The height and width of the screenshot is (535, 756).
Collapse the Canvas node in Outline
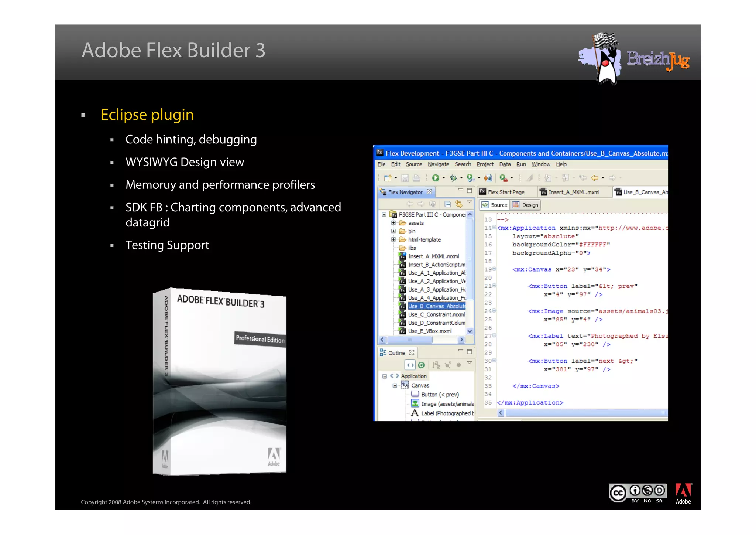(395, 385)
